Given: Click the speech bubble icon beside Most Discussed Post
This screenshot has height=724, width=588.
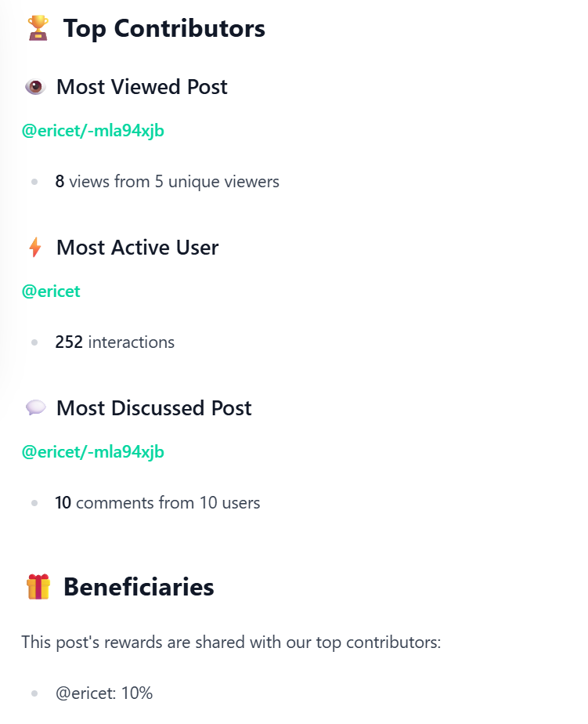Looking at the screenshot, I should point(35,408).
